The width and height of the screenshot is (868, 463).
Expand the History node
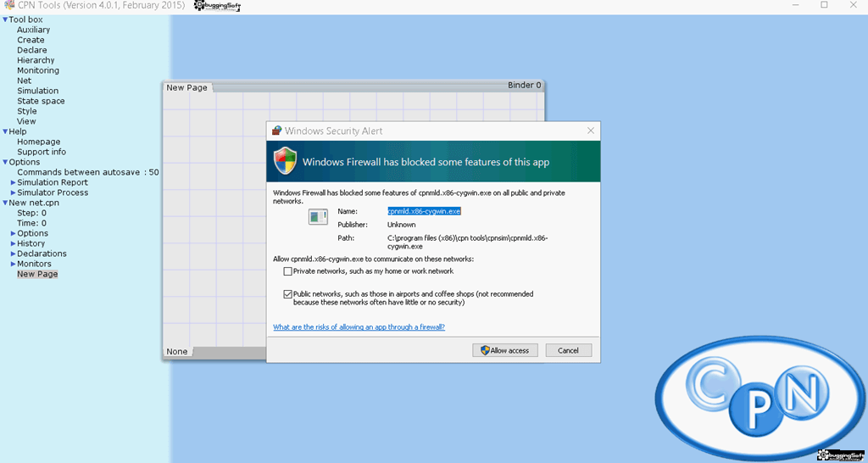14,243
